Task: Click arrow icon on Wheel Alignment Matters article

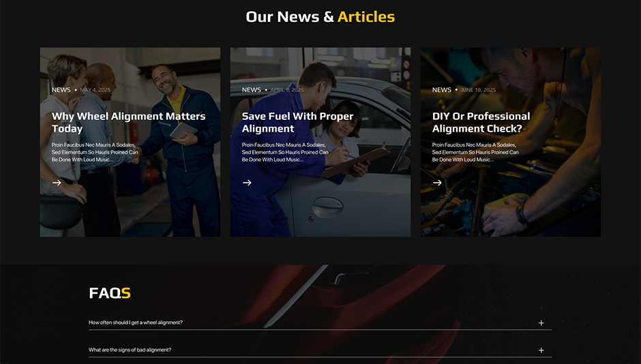Action: pos(57,183)
